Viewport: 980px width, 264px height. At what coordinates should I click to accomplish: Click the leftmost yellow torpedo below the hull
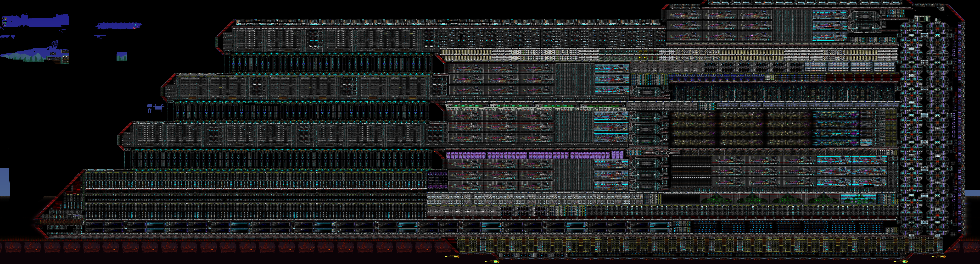tap(452, 257)
